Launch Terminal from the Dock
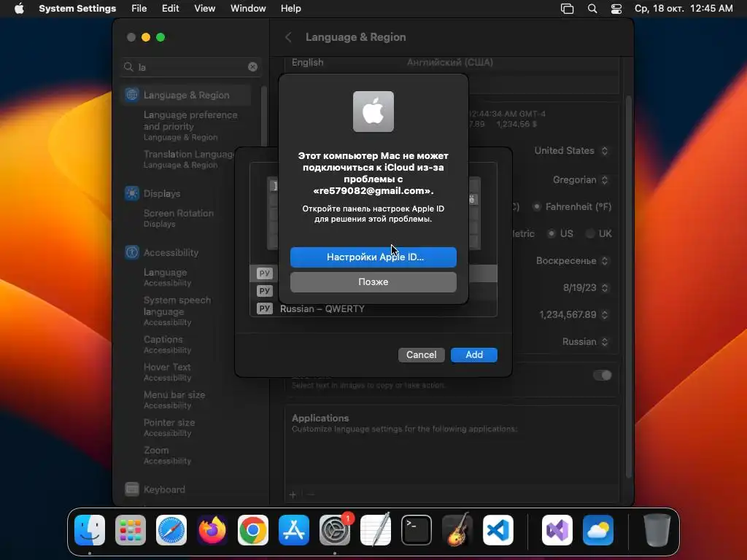Image resolution: width=747 pixels, height=560 pixels. pyautogui.click(x=417, y=530)
